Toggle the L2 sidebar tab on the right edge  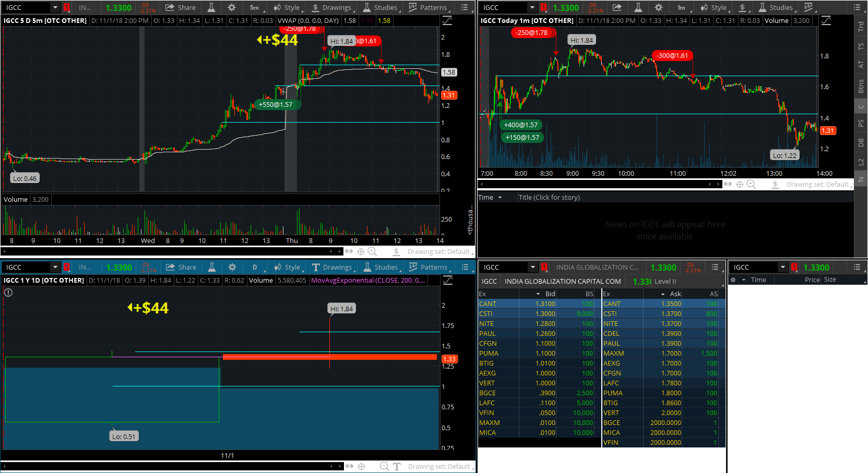click(861, 162)
